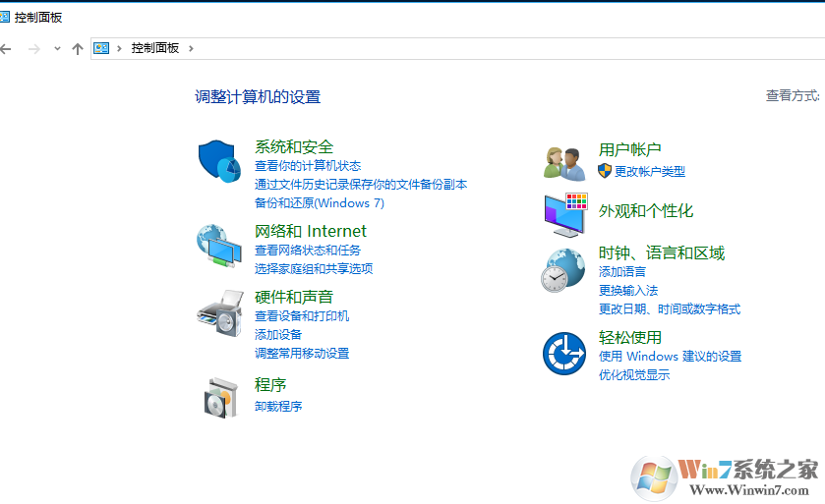
Task: Expand chevron after 控制面板 in address bar
Action: (191, 48)
